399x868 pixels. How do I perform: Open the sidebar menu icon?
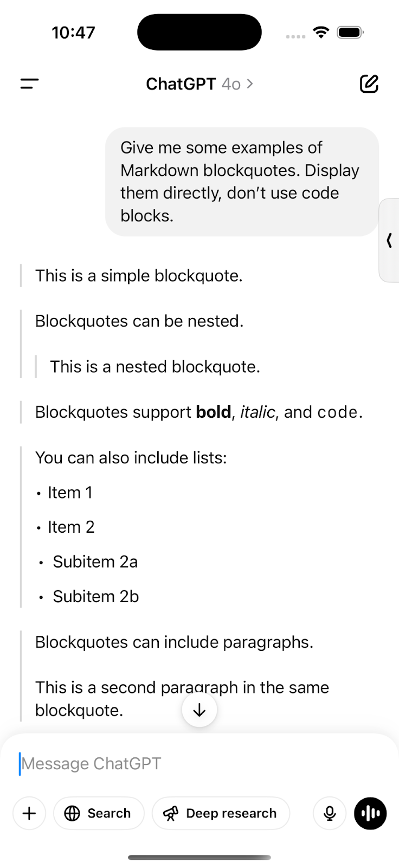click(29, 84)
